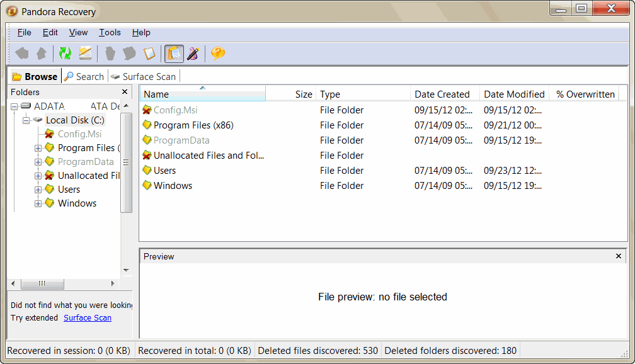This screenshot has height=364, width=635.
Task: Select Local Disk (C:) in folder tree
Action: pos(75,120)
